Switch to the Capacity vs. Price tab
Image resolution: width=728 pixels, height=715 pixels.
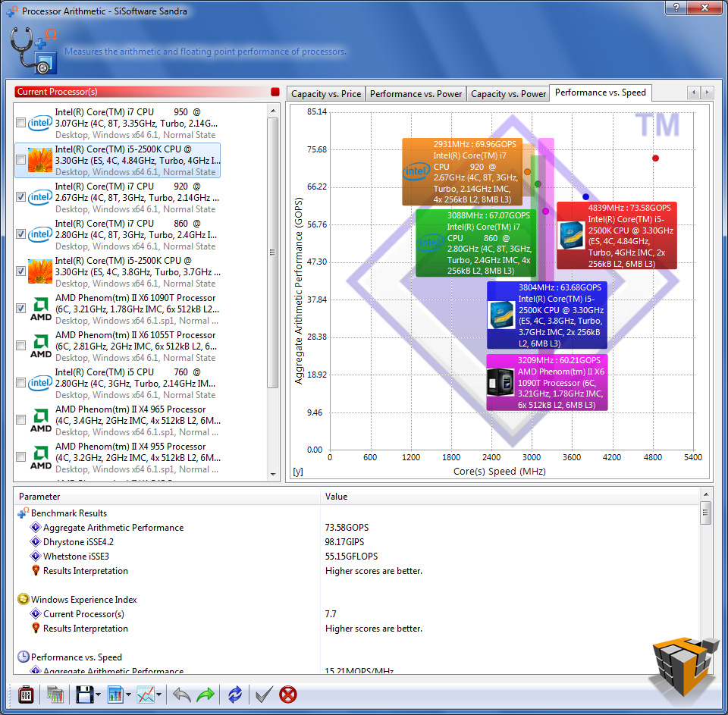click(x=326, y=94)
